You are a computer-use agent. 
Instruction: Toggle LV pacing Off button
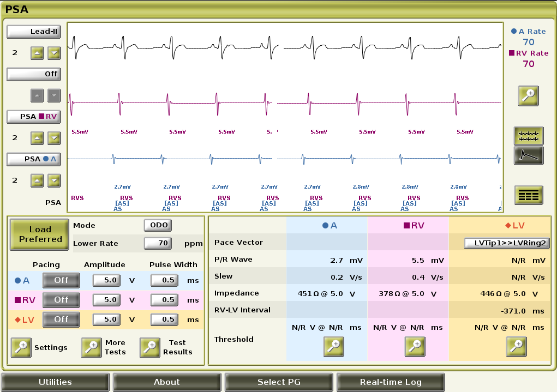click(x=61, y=319)
